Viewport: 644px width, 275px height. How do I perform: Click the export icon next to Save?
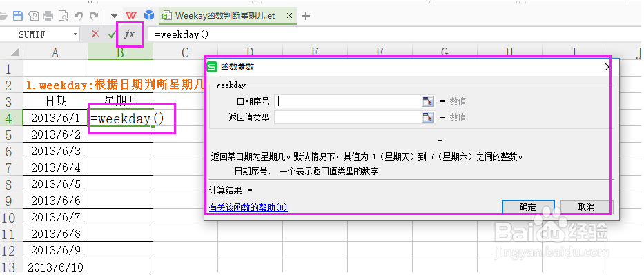click(x=33, y=16)
